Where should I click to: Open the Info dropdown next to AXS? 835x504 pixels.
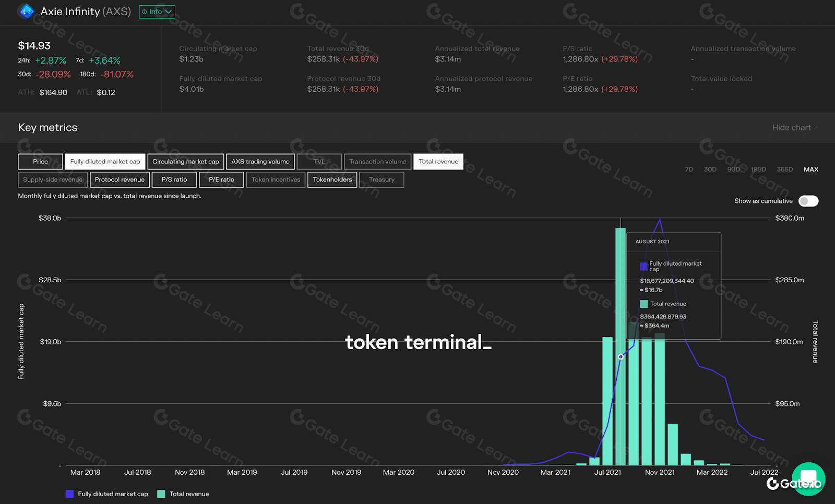[x=157, y=11]
